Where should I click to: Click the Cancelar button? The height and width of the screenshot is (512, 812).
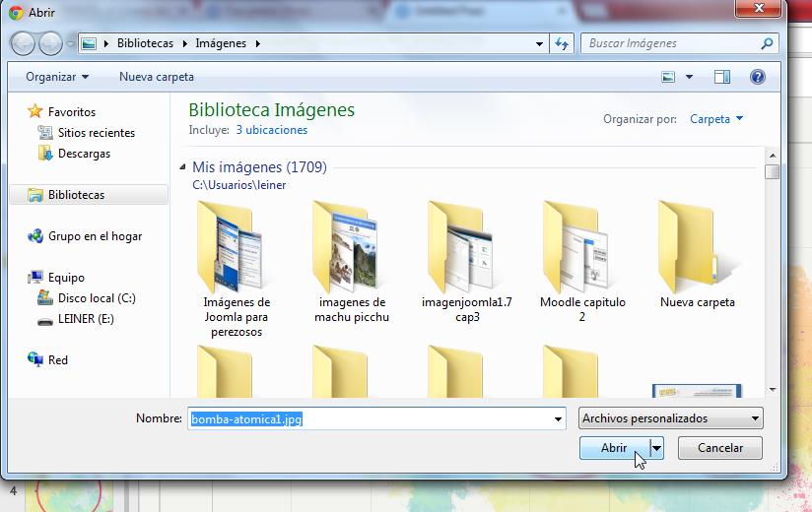click(720, 448)
